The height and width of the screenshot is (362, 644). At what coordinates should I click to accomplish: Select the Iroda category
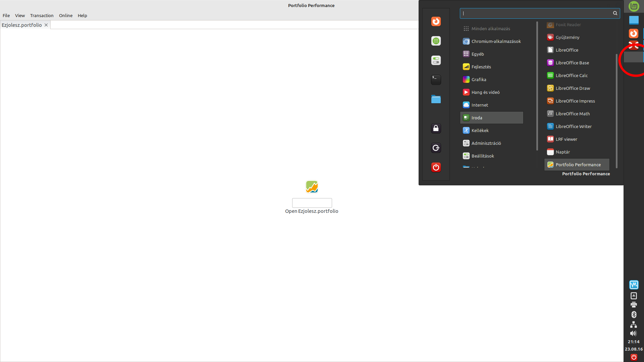(x=491, y=118)
